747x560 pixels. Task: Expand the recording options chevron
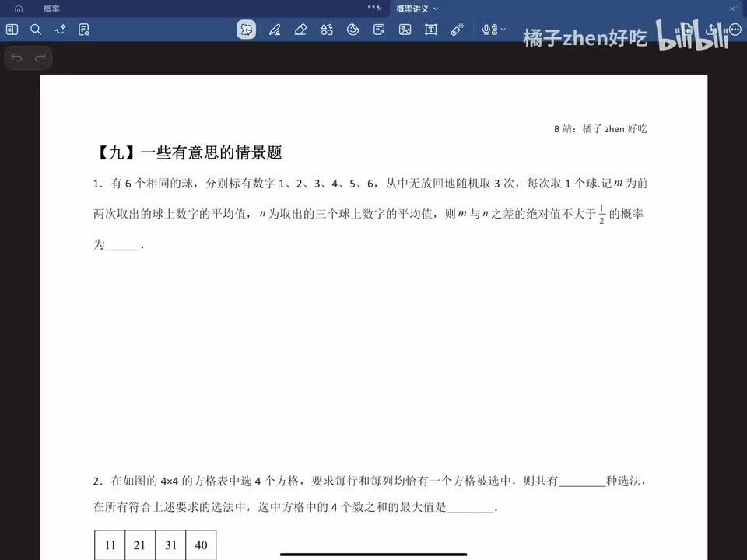[x=503, y=30]
